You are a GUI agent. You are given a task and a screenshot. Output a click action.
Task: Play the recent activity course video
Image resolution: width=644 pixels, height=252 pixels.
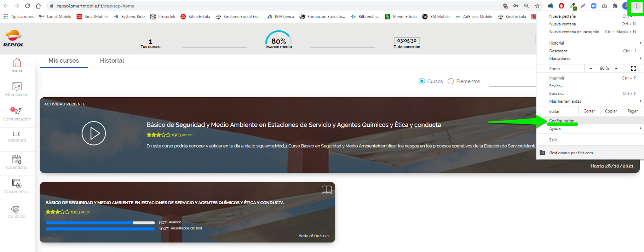click(93, 133)
